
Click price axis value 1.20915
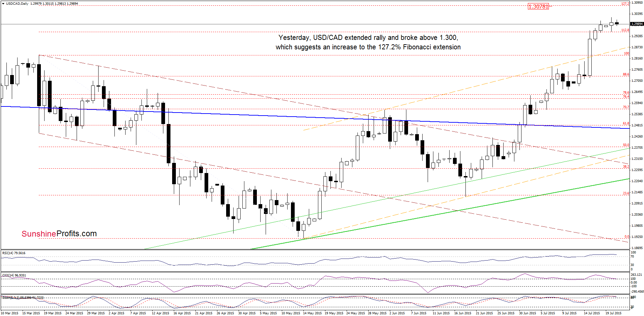tap(637, 203)
